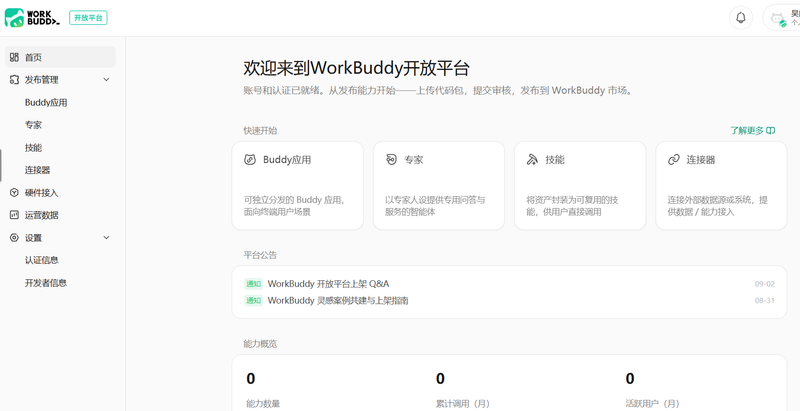Open 硬件接入 in the sidebar

pyautogui.click(x=41, y=193)
